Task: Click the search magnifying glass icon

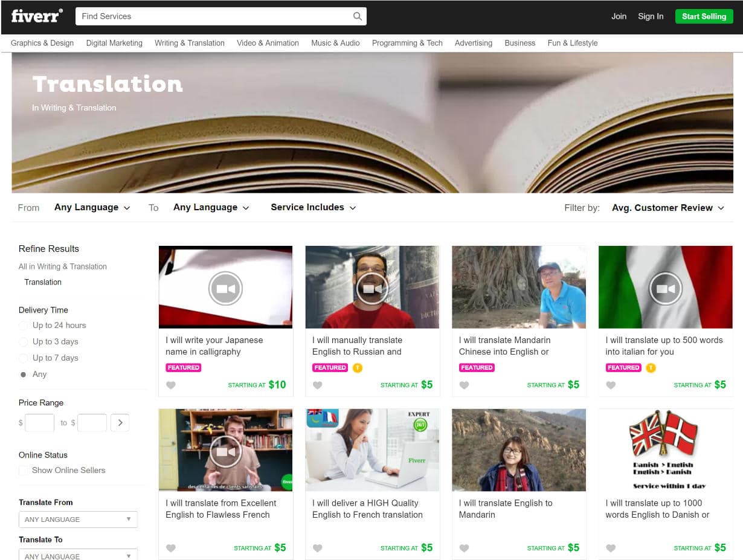Action: (357, 16)
